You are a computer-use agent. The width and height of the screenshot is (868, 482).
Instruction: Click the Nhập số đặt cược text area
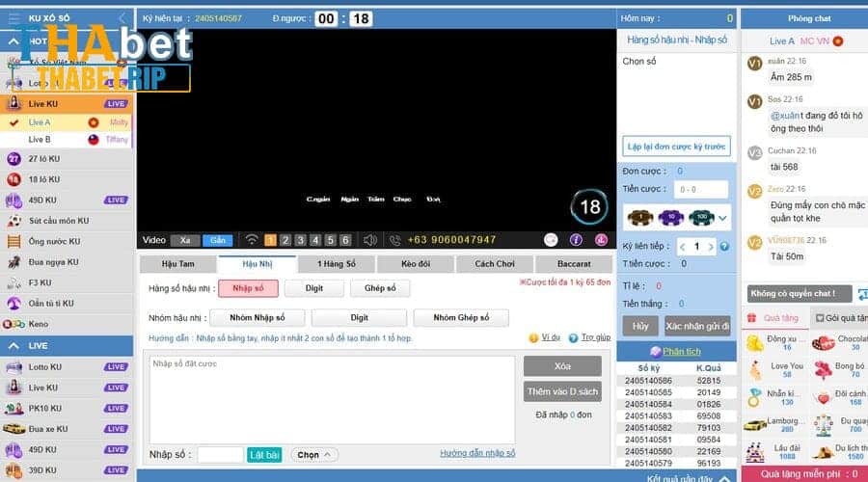pyautogui.click(x=332, y=400)
